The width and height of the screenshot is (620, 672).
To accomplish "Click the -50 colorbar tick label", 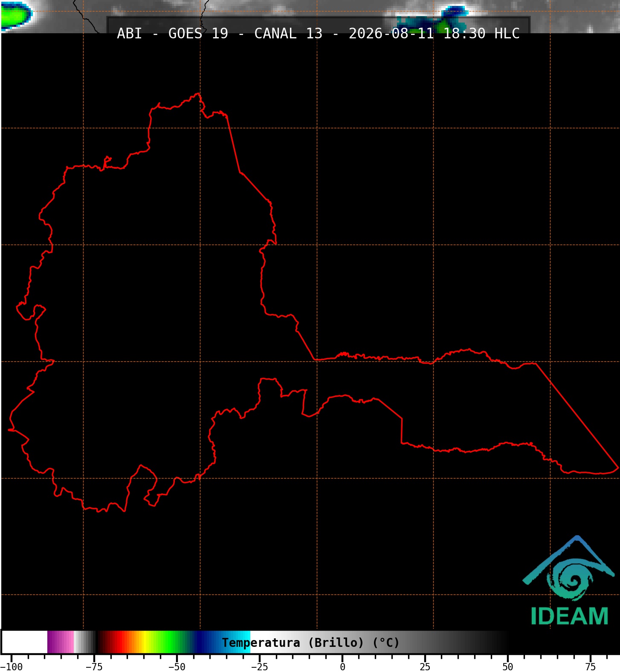I will (x=177, y=667).
